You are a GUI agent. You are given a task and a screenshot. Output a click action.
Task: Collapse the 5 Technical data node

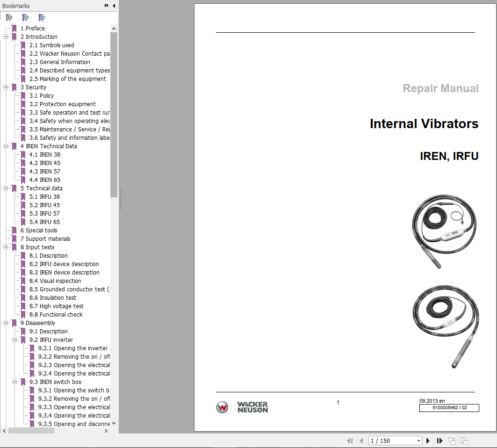click(x=6, y=188)
